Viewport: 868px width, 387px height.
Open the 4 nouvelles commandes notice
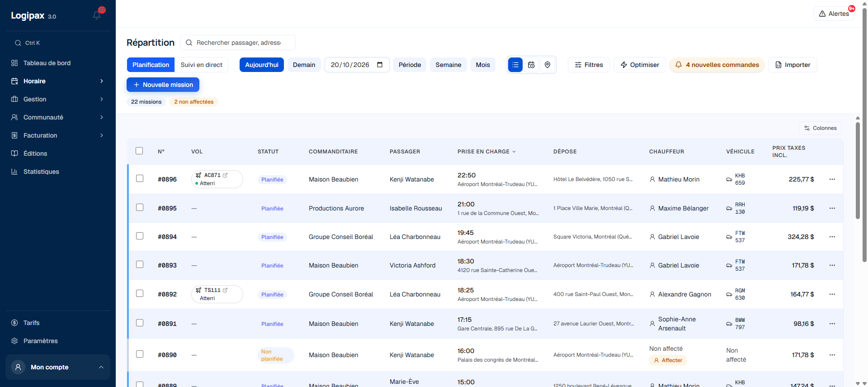(x=717, y=65)
